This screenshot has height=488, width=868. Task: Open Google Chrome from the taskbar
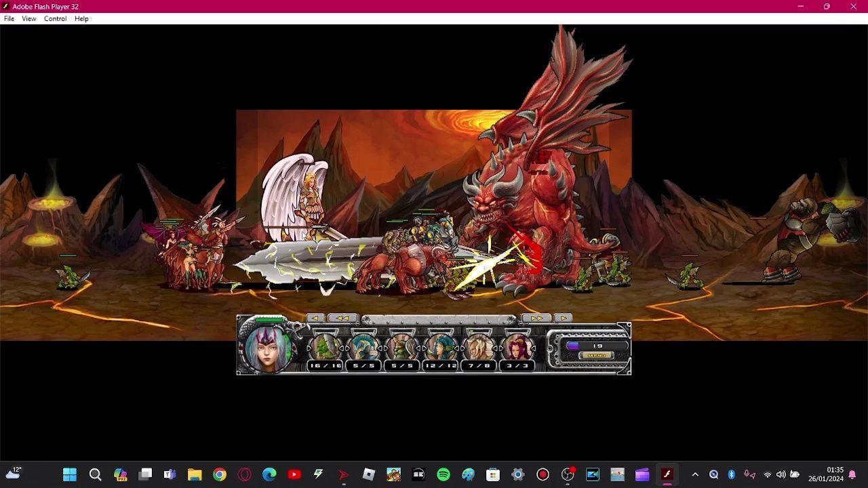(220, 474)
